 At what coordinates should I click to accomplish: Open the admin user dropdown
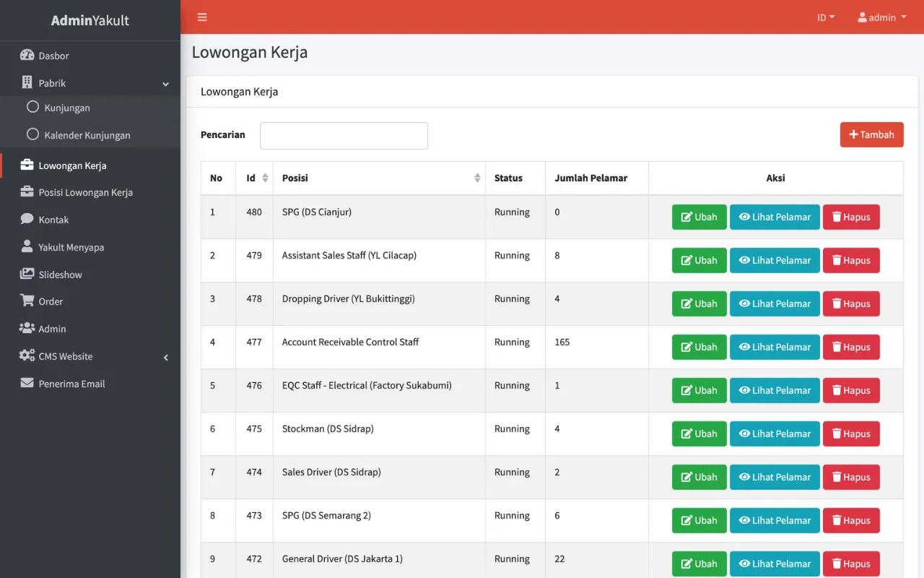[x=881, y=17]
